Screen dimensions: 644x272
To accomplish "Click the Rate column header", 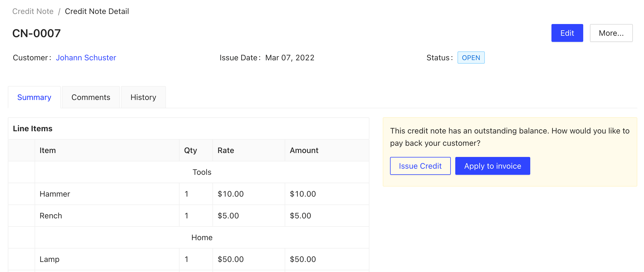I will click(x=226, y=150).
